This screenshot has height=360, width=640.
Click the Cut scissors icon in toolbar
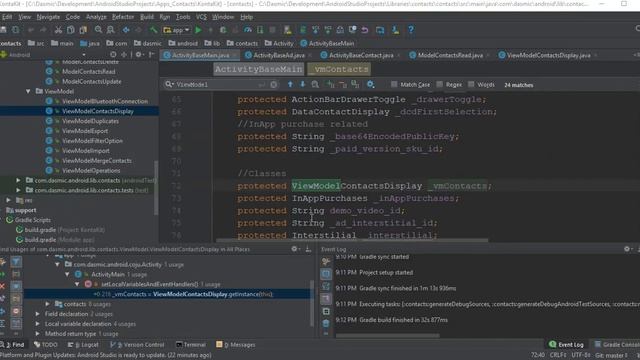(x=58, y=30)
